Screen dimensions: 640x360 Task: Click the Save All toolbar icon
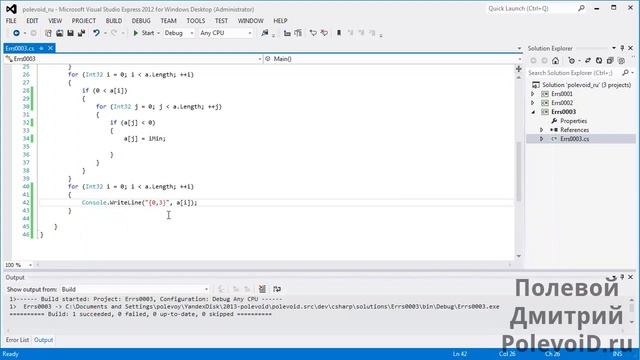(81, 33)
